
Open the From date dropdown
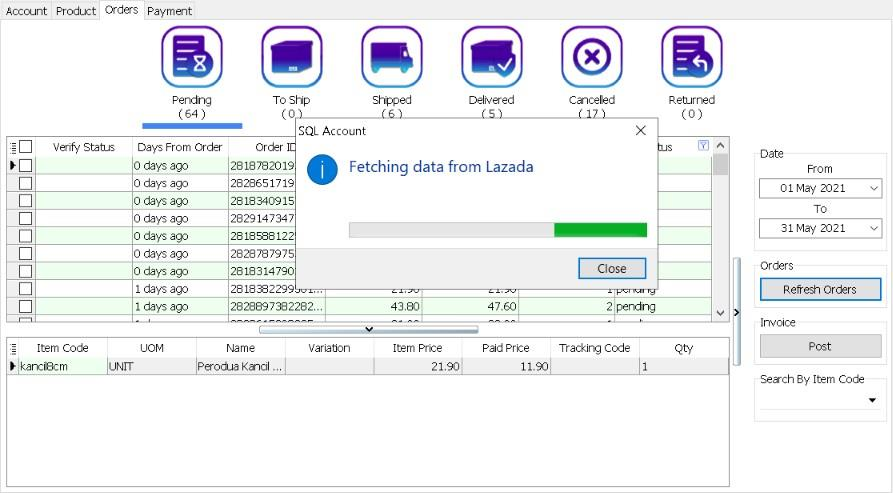tap(873, 188)
